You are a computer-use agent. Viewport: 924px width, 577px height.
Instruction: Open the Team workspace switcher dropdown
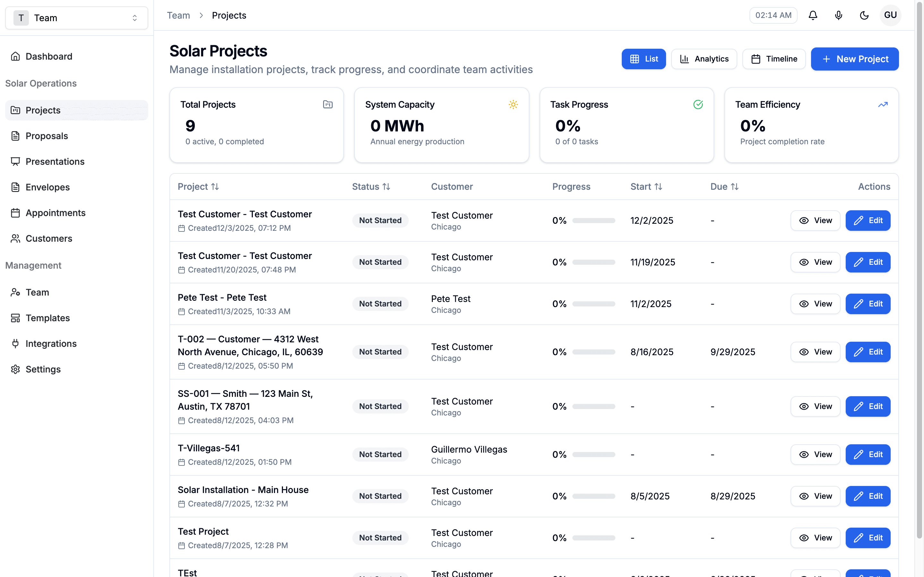(76, 18)
